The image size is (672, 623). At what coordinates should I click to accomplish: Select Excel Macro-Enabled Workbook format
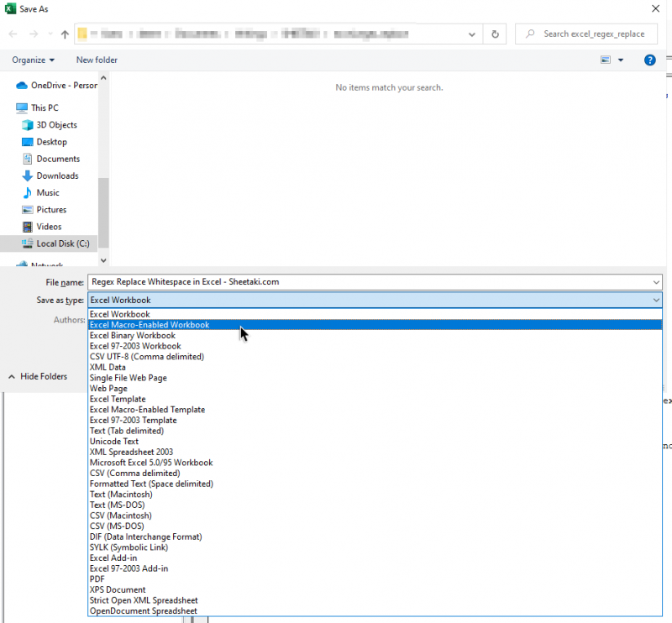click(150, 324)
